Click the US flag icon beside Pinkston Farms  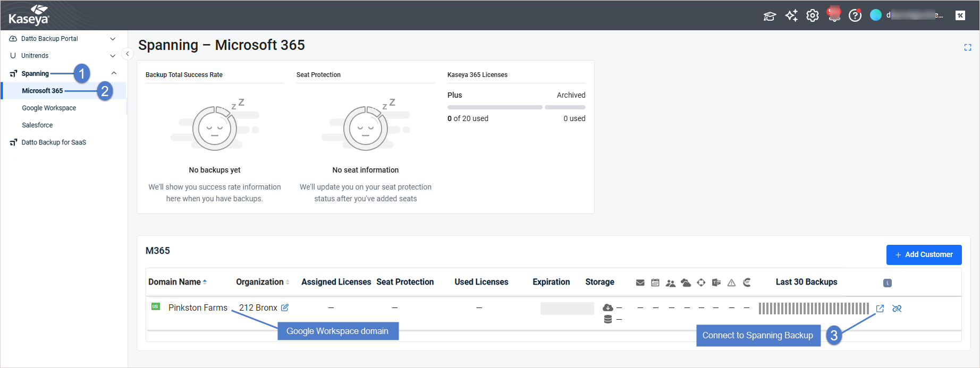tap(156, 306)
